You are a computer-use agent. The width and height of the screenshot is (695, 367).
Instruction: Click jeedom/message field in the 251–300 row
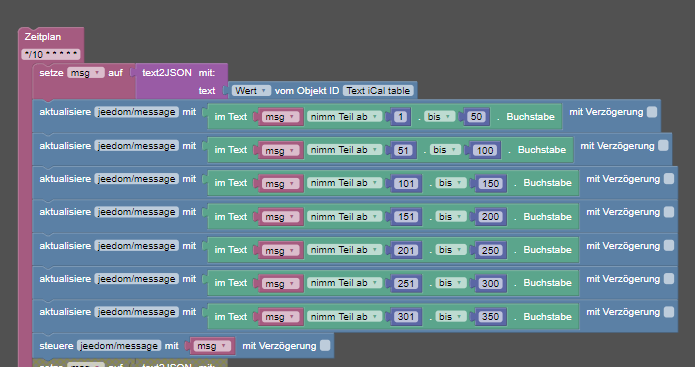(137, 279)
